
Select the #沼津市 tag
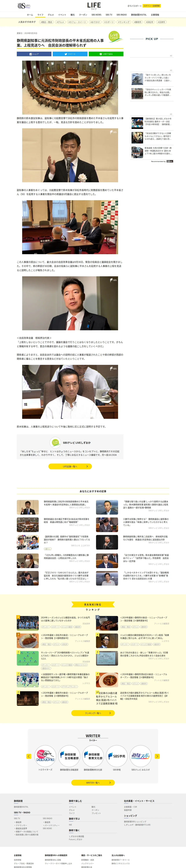(161, 22)
